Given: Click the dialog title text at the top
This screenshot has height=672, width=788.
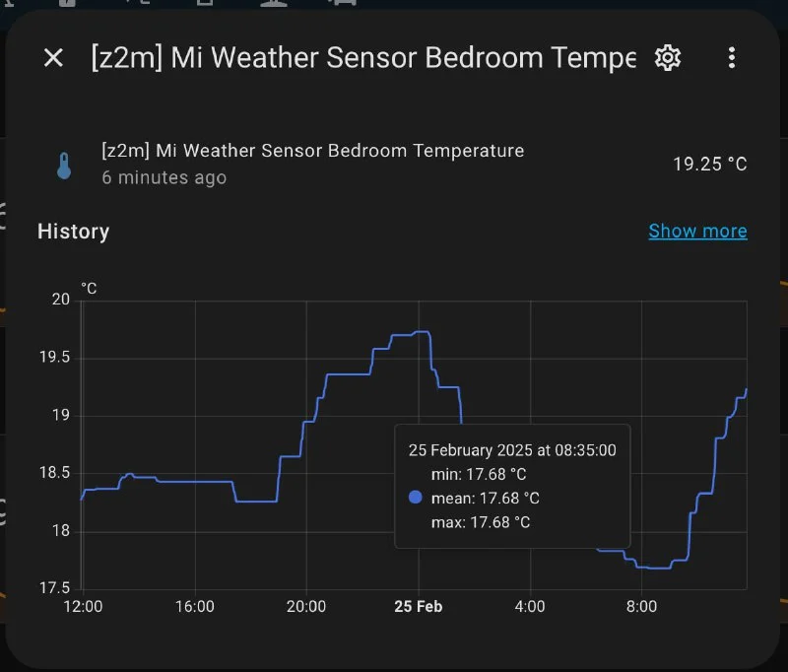Looking at the screenshot, I should point(363,58).
